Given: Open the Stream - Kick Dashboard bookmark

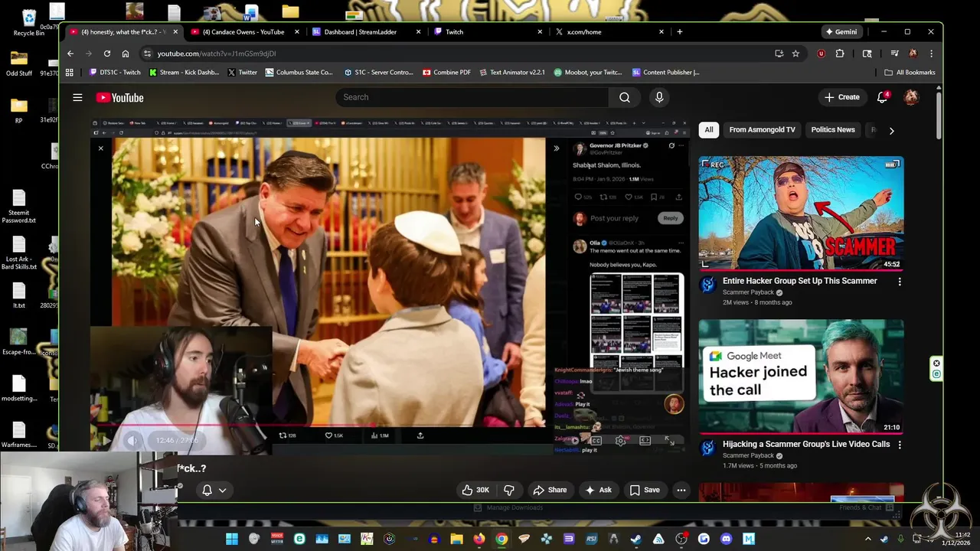Looking at the screenshot, I should click(x=184, y=72).
